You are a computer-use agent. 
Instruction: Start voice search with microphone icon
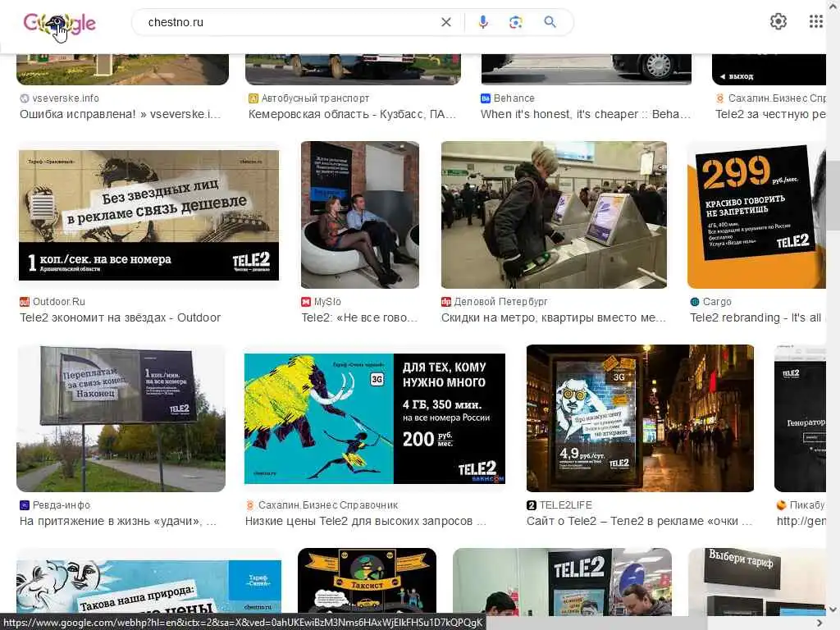482,22
